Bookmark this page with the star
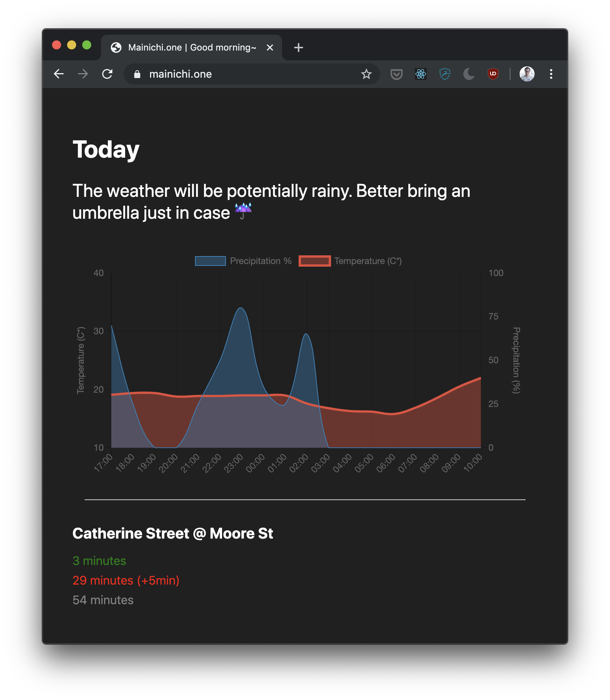 366,74
